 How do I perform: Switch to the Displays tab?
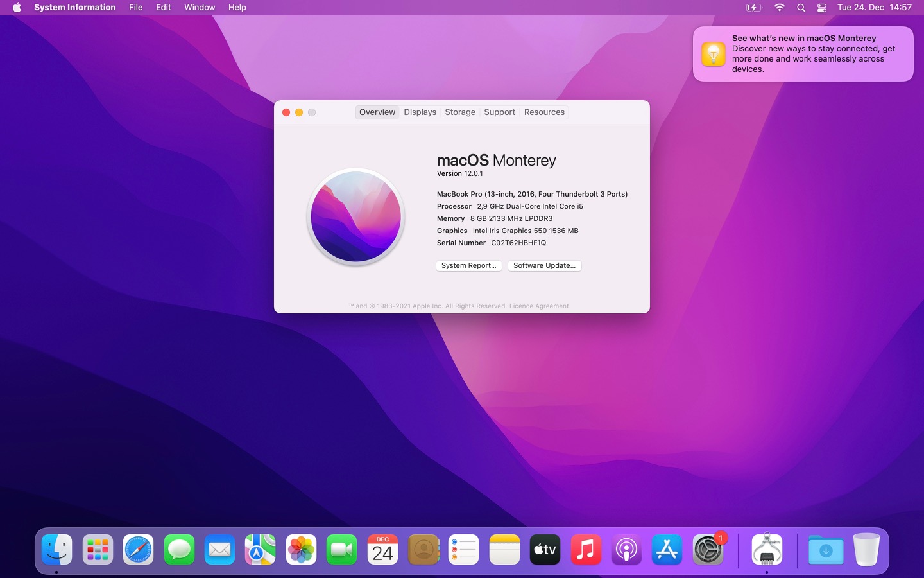[x=420, y=112]
